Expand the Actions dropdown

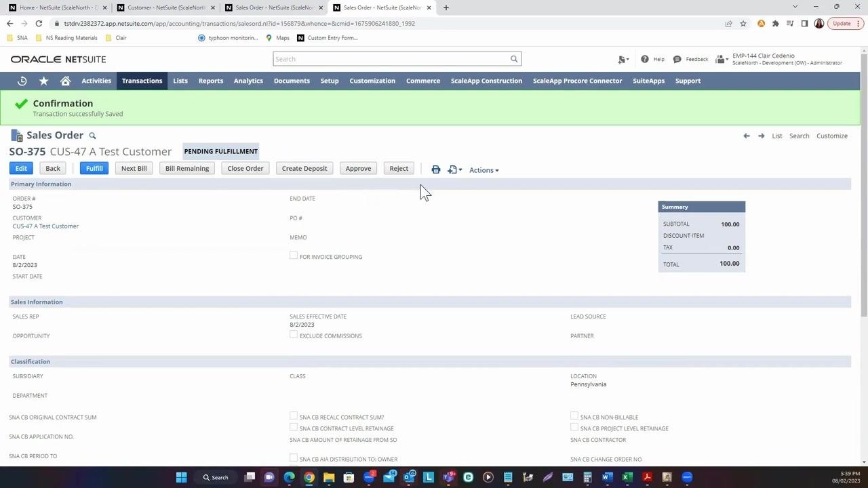pyautogui.click(x=484, y=170)
